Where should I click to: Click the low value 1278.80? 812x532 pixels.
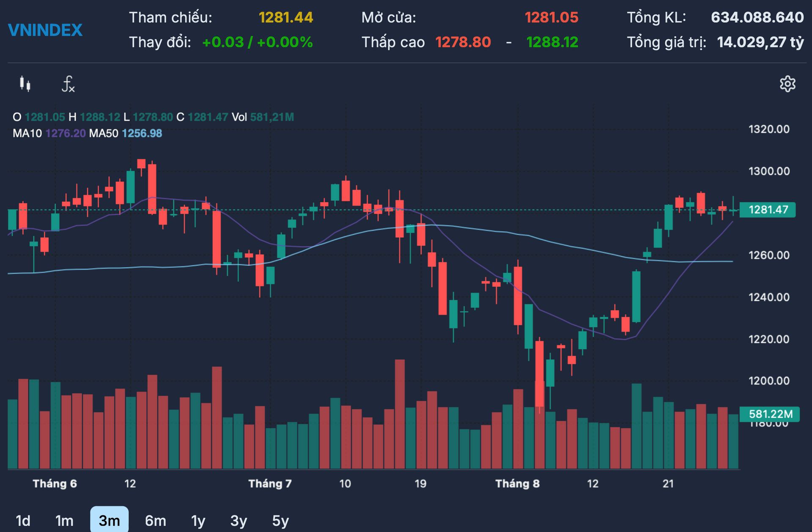pos(463,42)
